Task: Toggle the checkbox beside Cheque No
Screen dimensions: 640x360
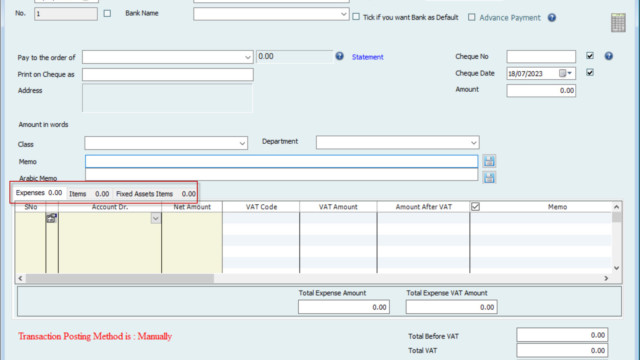Action: point(590,56)
